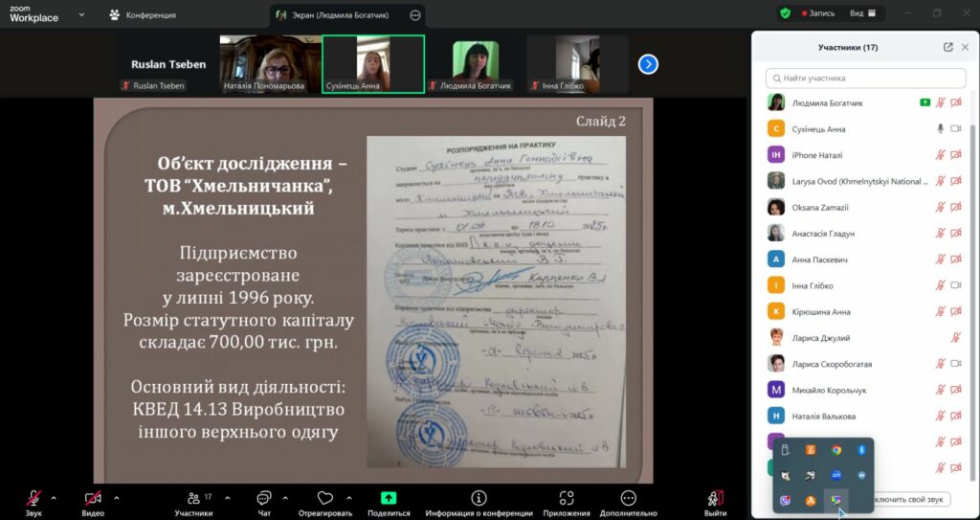Screen dimensions: 980x520
Task: Click the More options ellipsis icon
Action: click(628, 498)
